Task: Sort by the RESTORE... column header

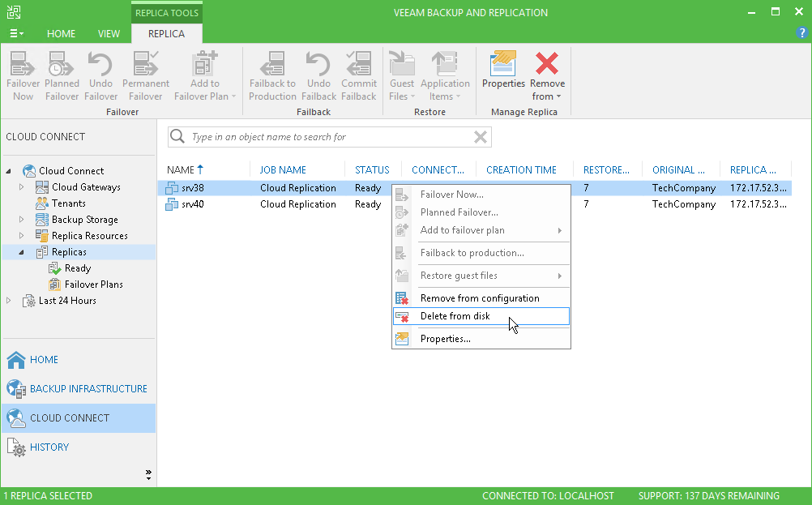Action: point(606,170)
